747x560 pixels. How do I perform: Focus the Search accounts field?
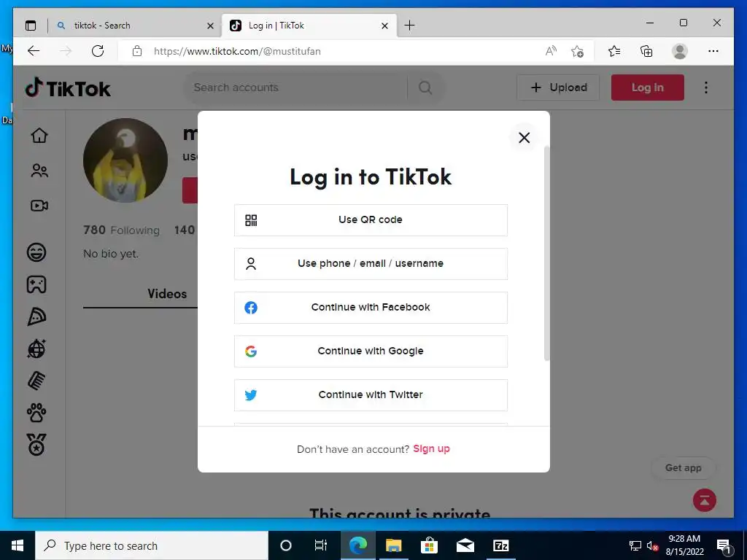click(295, 87)
